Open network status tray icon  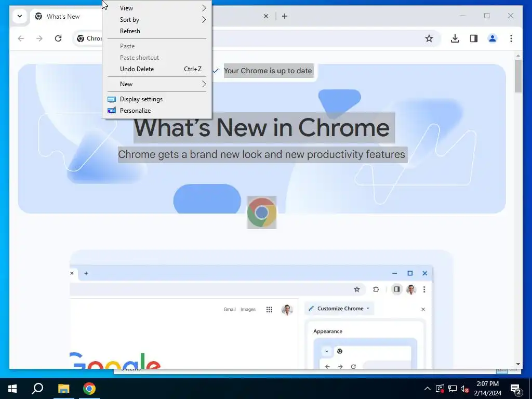pyautogui.click(x=453, y=389)
